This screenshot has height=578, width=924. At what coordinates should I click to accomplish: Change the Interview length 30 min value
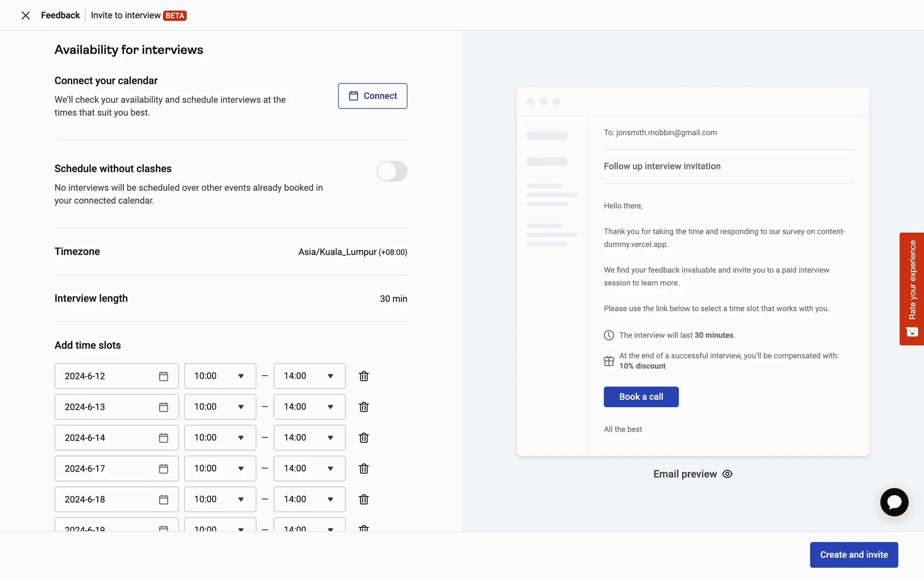(x=393, y=299)
